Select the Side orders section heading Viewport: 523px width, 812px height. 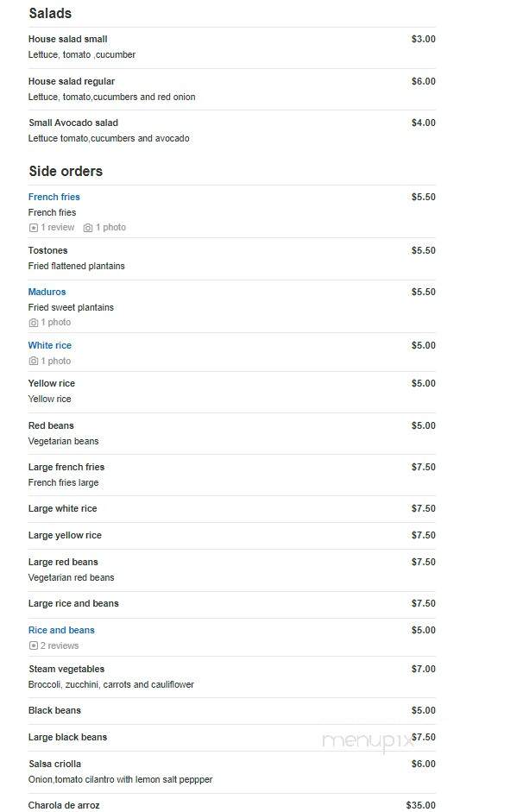[66, 172]
